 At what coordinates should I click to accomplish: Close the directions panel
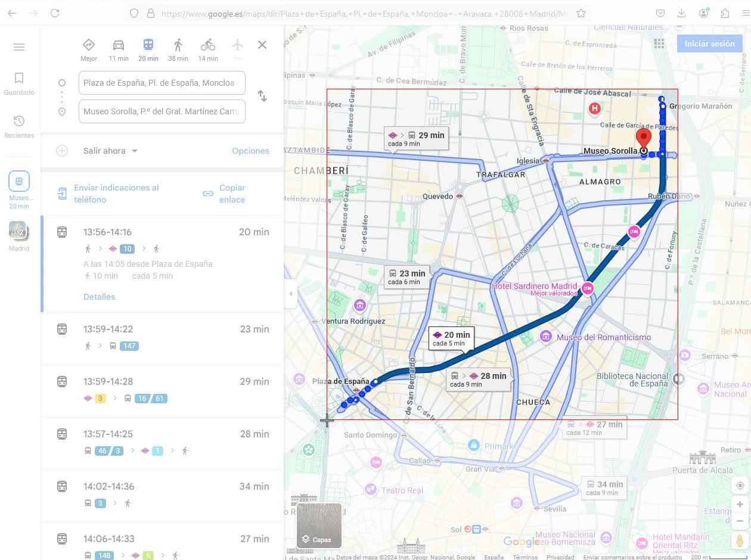(x=262, y=45)
